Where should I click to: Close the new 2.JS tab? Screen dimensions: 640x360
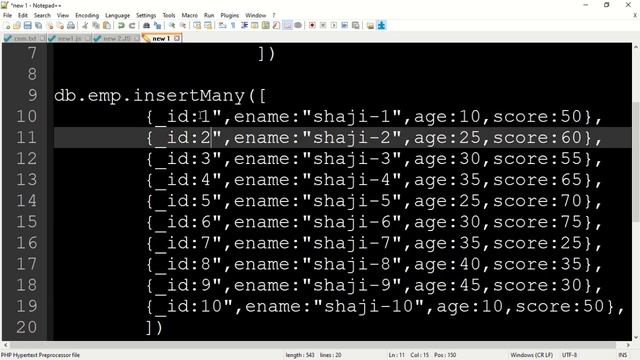coord(136,38)
